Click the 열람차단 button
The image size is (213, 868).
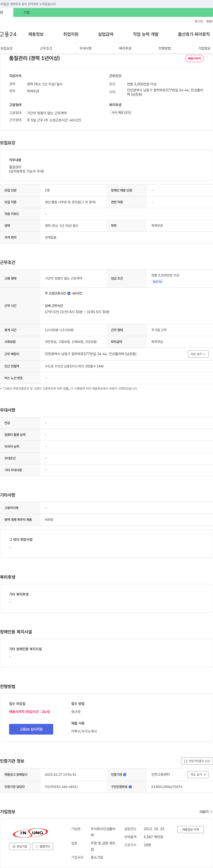(x=43, y=846)
